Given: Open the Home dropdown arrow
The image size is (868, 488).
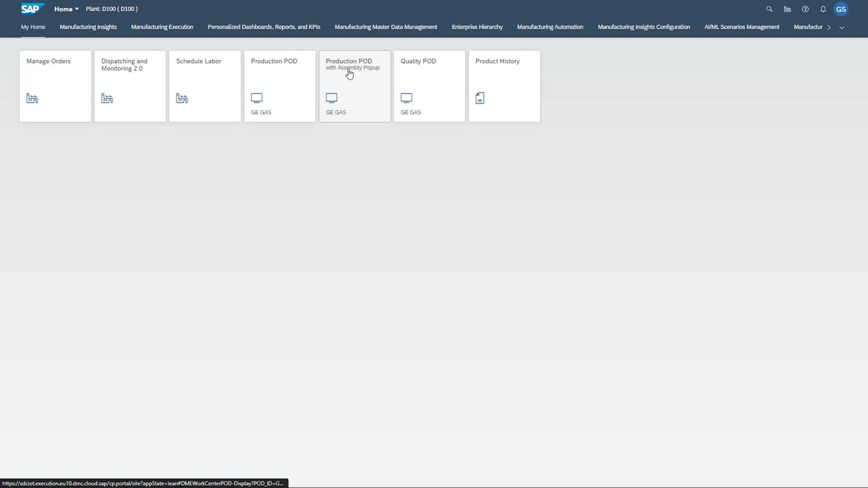Looking at the screenshot, I should click(x=77, y=9).
